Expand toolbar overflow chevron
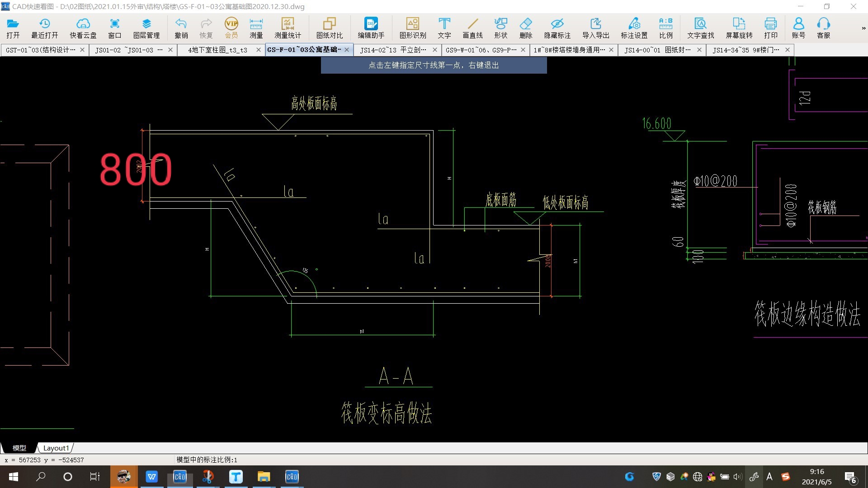868x488 pixels. [x=863, y=28]
